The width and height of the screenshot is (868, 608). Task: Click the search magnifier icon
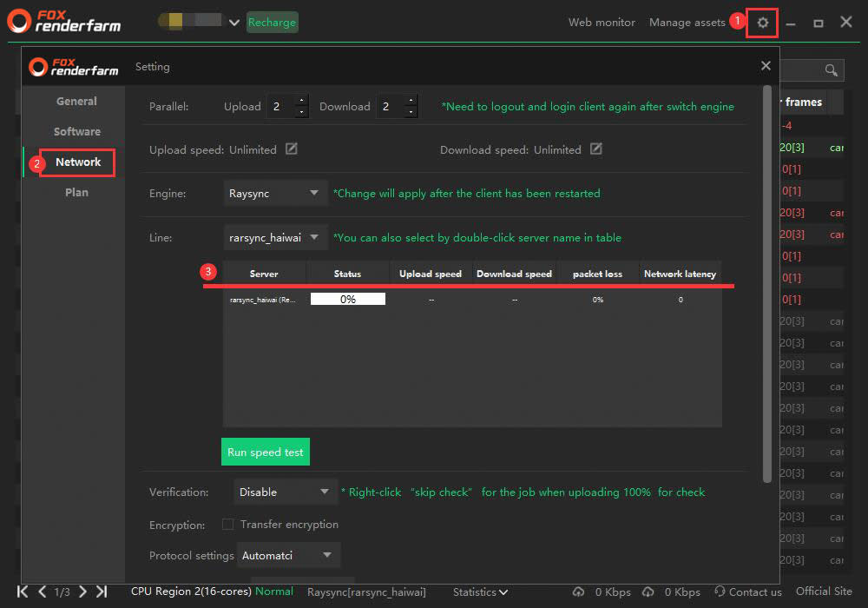(831, 69)
